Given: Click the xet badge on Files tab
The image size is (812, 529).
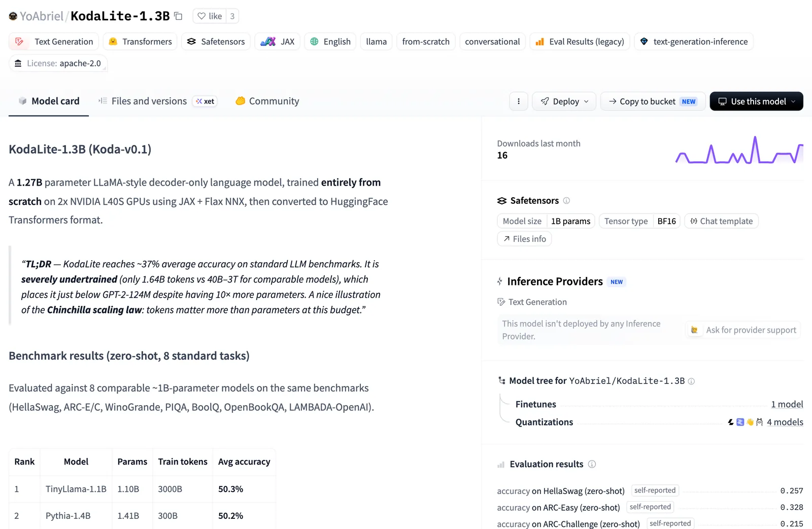Looking at the screenshot, I should point(205,101).
